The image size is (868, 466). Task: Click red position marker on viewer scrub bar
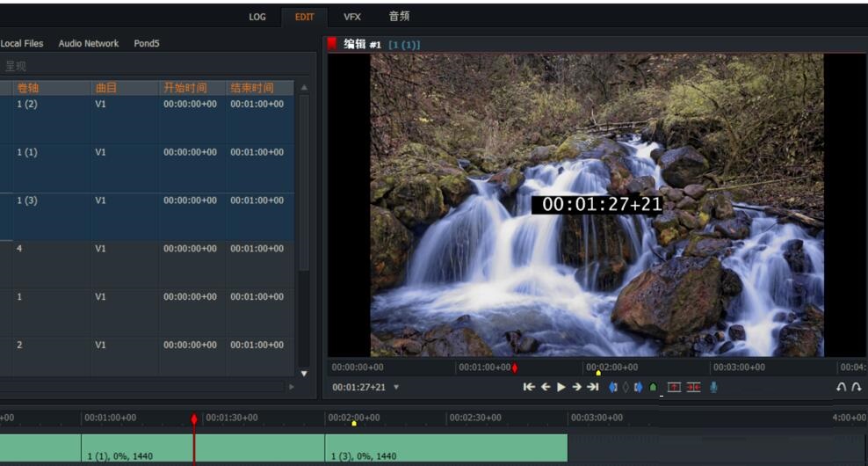pyautogui.click(x=515, y=368)
